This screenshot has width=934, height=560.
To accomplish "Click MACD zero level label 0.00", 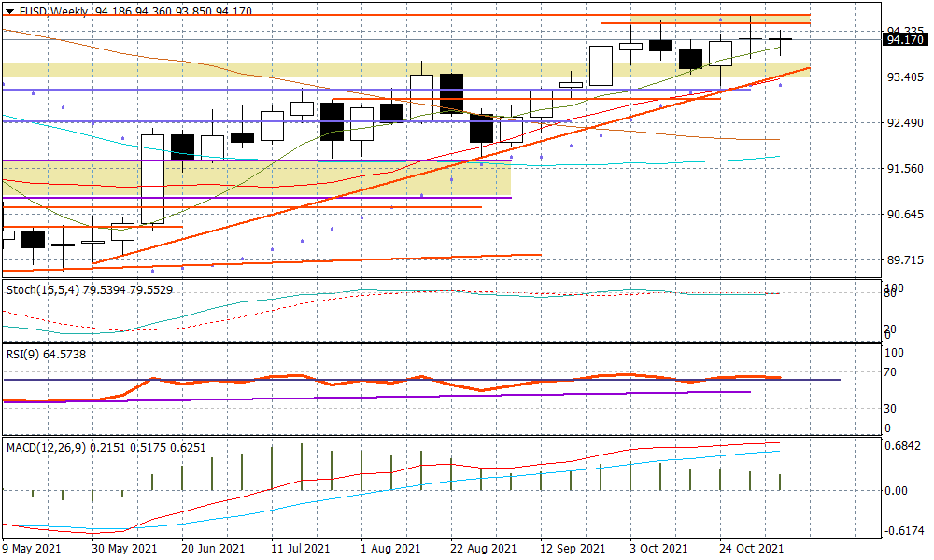I will tap(897, 491).
